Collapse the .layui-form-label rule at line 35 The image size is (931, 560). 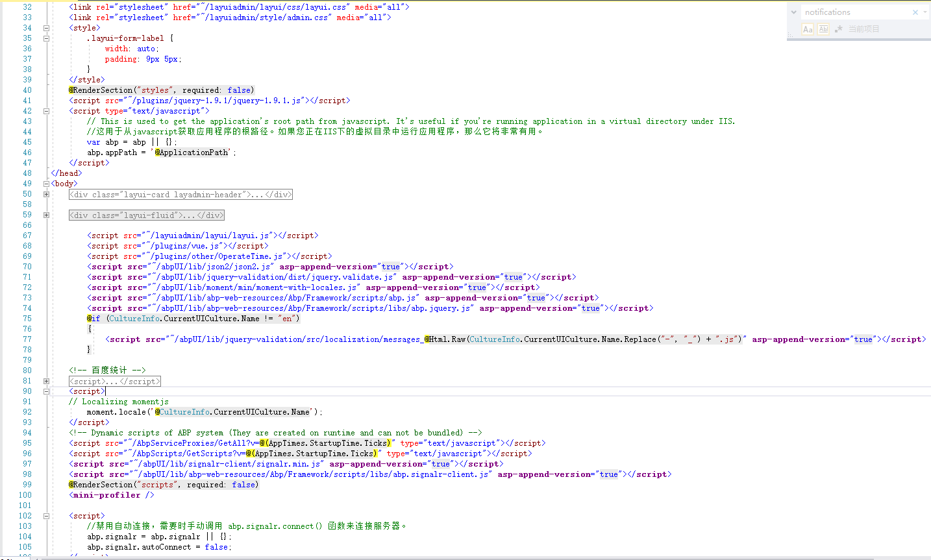coord(46,38)
